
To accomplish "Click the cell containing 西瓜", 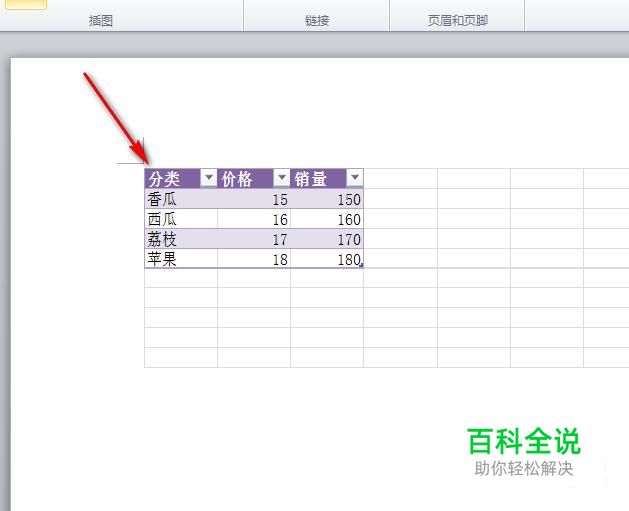I will click(181, 219).
